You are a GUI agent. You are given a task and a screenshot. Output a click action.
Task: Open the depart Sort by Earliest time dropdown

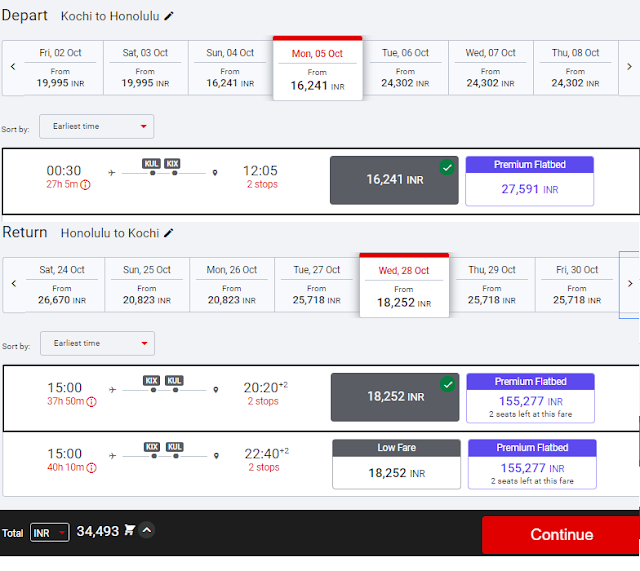pyautogui.click(x=97, y=127)
